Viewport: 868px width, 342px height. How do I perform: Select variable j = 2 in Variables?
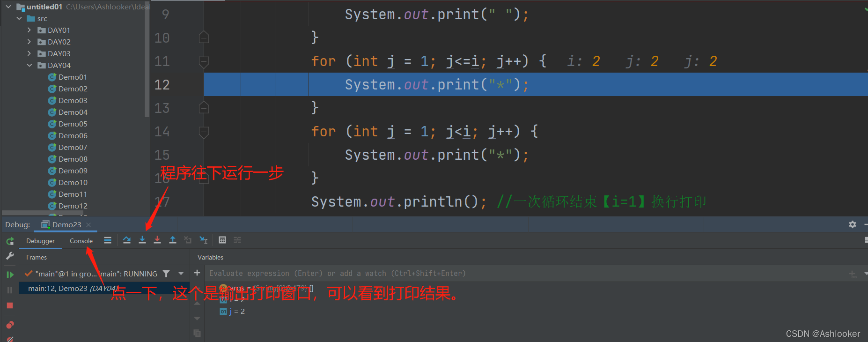click(x=232, y=311)
